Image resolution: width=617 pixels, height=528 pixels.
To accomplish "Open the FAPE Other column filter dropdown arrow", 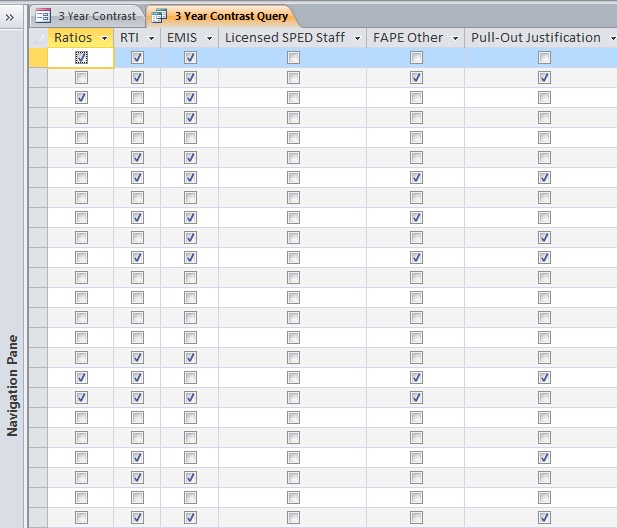I will [455, 39].
